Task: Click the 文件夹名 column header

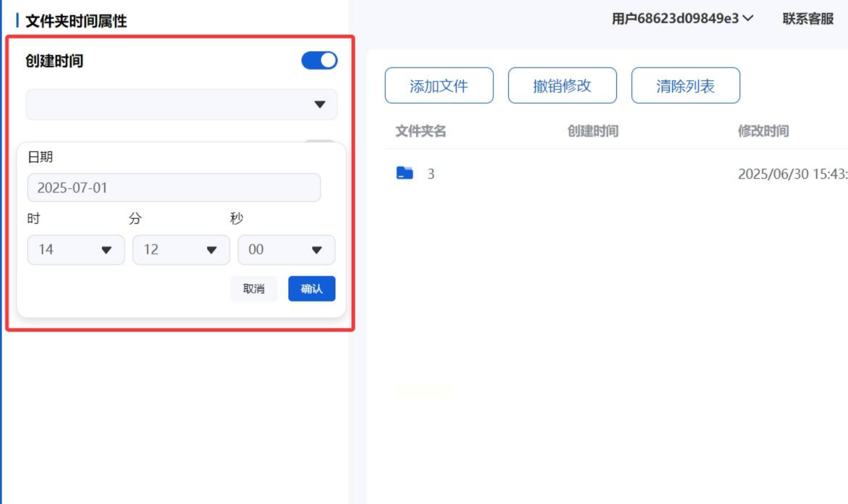Action: coord(421,131)
